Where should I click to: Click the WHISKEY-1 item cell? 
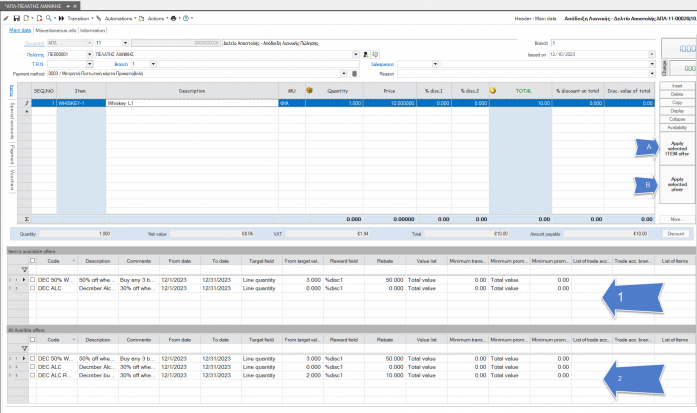coord(81,103)
